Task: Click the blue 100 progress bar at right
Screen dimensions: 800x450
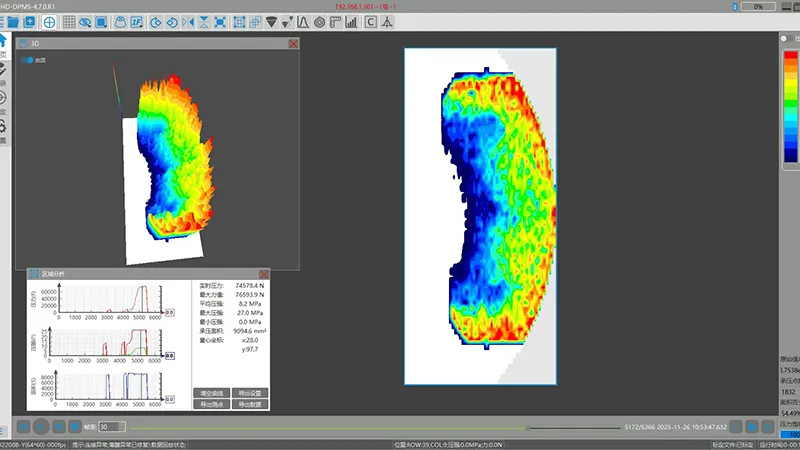Action: coord(790,434)
